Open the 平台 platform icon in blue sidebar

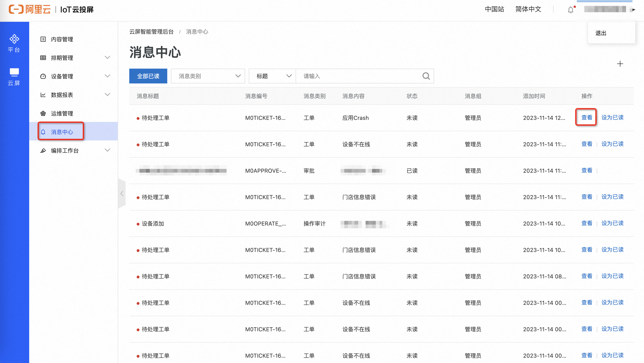click(x=14, y=43)
